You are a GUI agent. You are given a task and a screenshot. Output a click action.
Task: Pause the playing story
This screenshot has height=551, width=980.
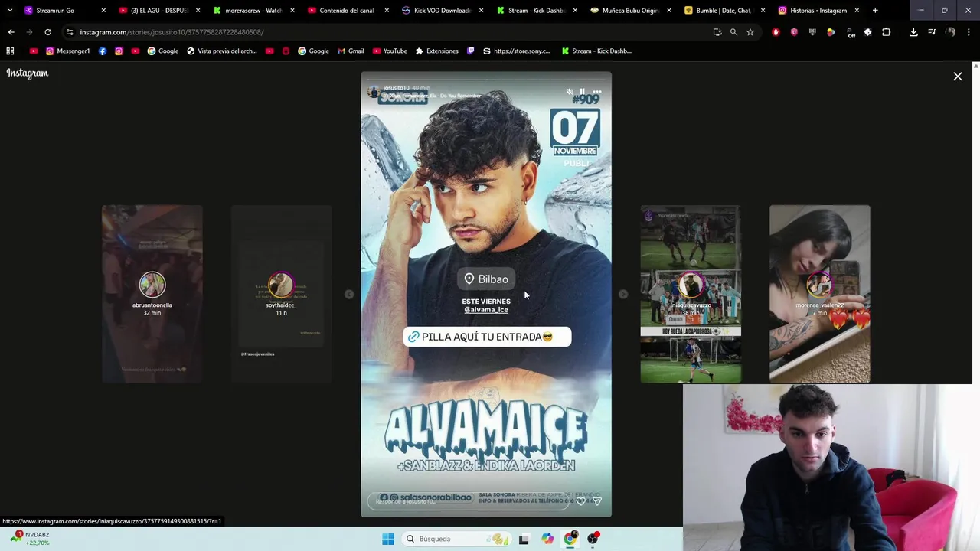point(583,92)
